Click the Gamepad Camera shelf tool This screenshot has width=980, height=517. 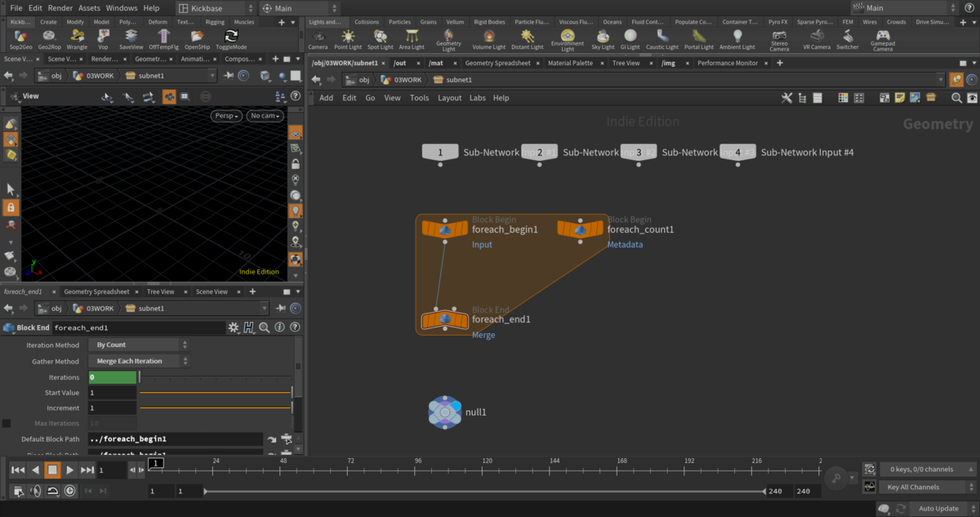883,42
